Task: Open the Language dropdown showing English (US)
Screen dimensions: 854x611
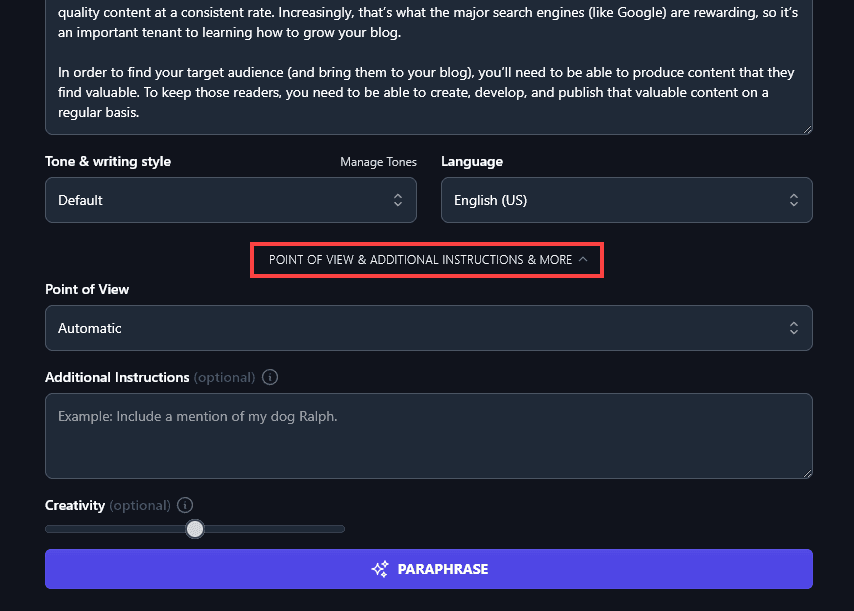Action: pos(626,200)
